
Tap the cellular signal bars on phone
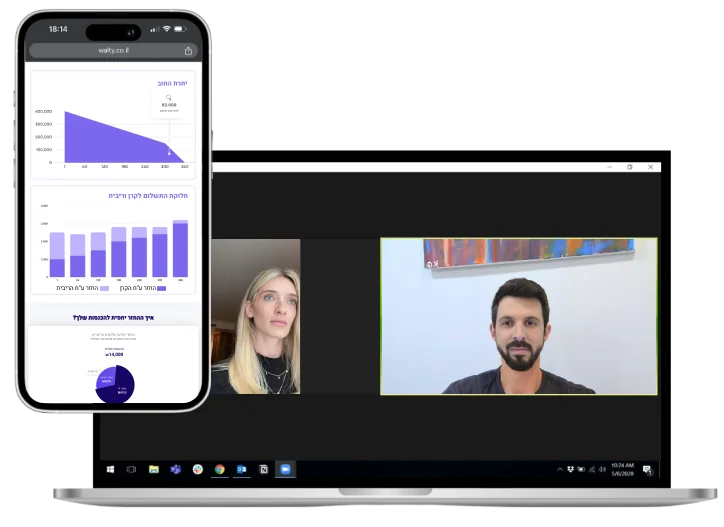[155, 29]
